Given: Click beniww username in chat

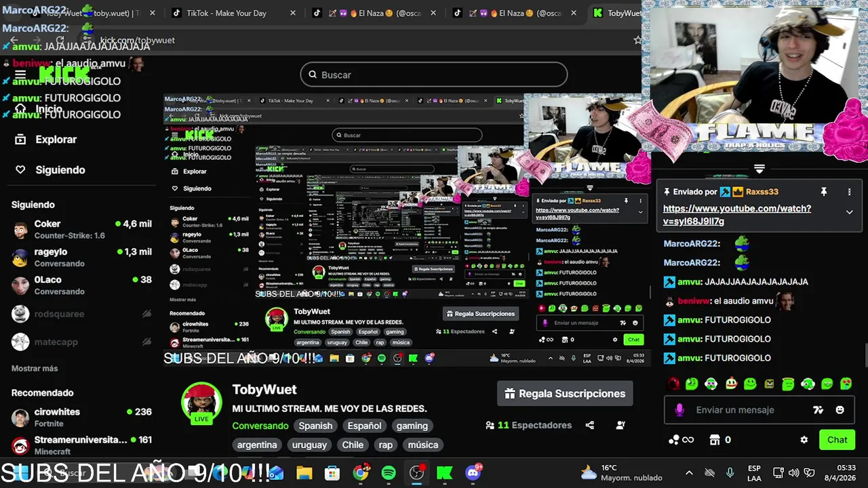Looking at the screenshot, I should click(x=694, y=301).
